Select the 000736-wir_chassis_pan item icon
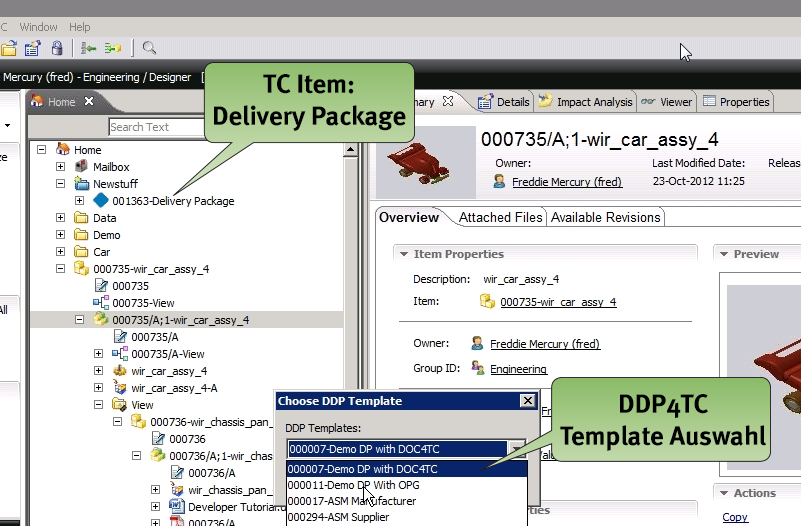This screenshot has width=801, height=526. pos(138,421)
